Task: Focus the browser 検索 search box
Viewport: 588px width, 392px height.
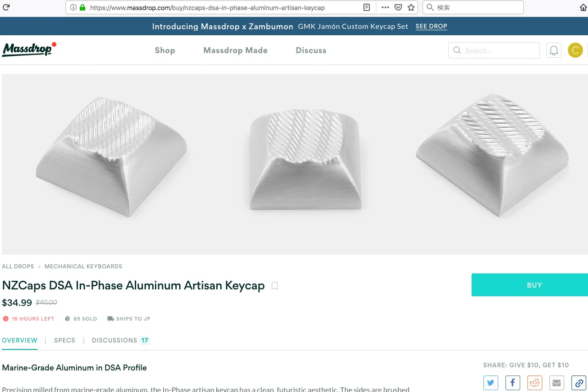Action: 473,8
